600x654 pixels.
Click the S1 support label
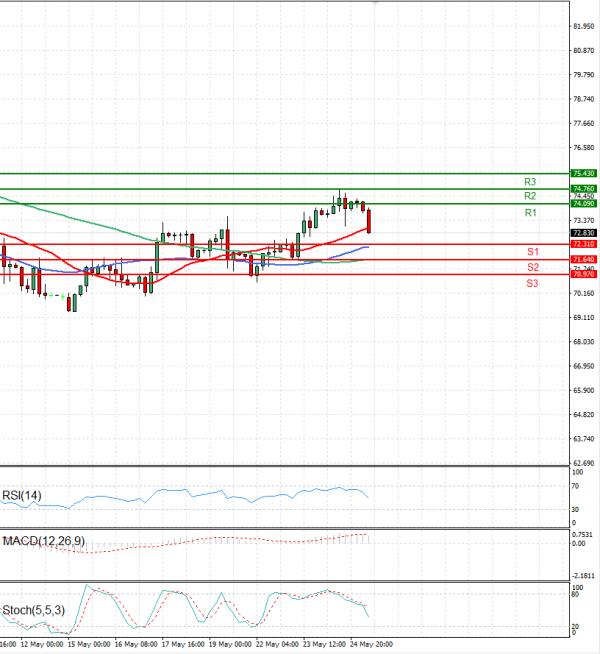533,252
